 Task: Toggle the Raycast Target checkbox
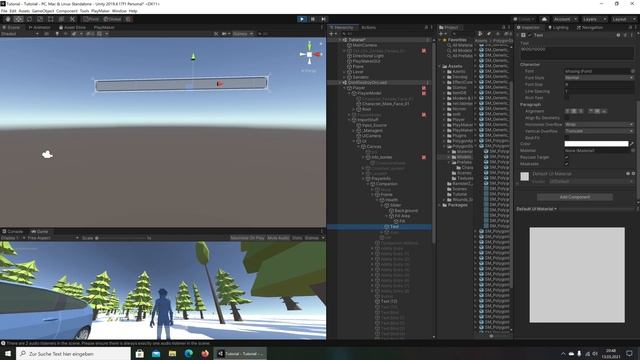pyautogui.click(x=567, y=157)
